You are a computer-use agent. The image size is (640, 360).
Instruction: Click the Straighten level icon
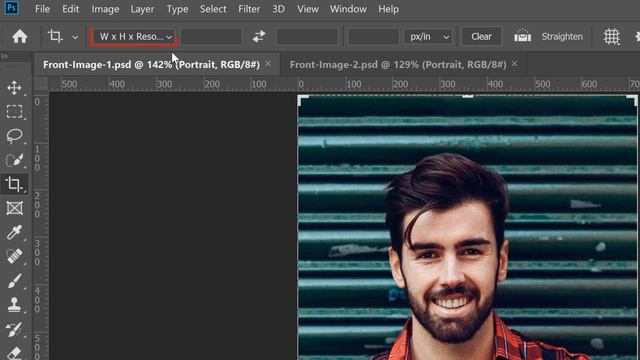(522, 36)
